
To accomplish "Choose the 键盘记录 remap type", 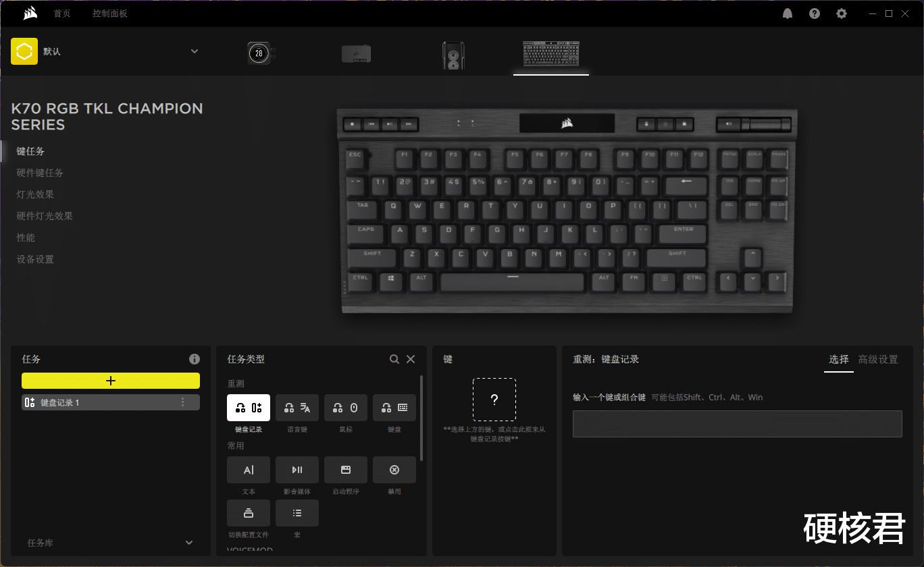I will pyautogui.click(x=249, y=408).
